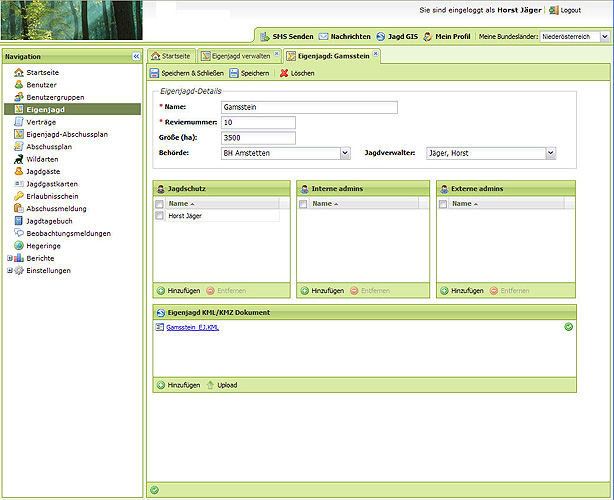Screen dimensions: 614x500
Task: Toggle select-all checkbox in Interne admins
Action: coord(303,204)
